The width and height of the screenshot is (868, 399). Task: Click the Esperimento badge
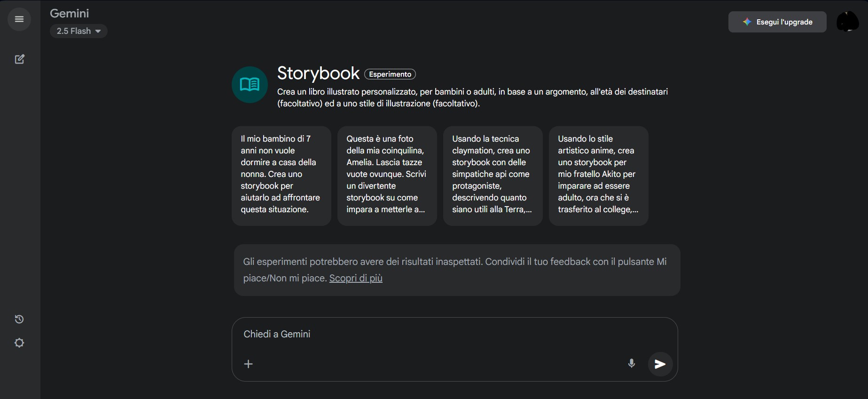tap(390, 74)
